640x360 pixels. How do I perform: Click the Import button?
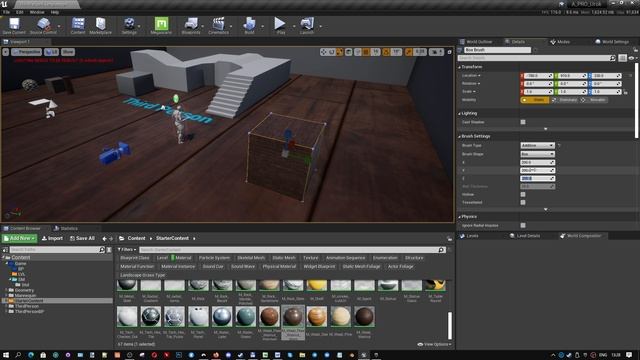[52, 238]
